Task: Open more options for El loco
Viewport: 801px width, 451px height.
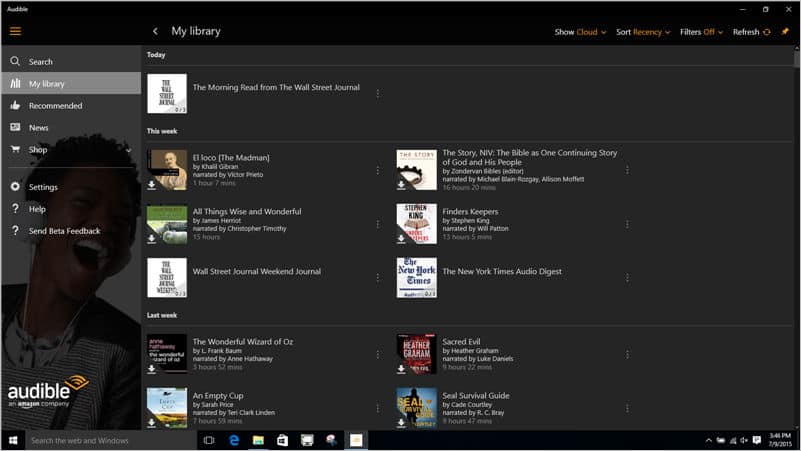Action: coord(378,170)
